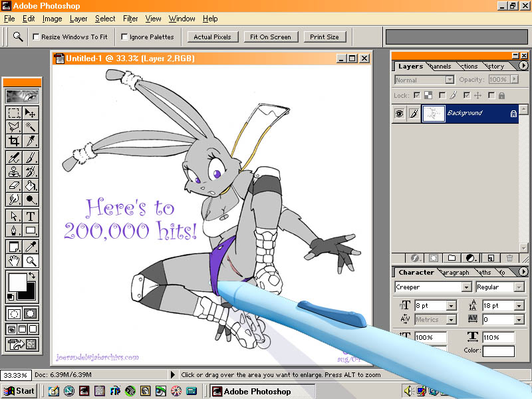Screen dimensions: 532x399
Task: Select the Eyedropper tool
Action: click(x=31, y=247)
